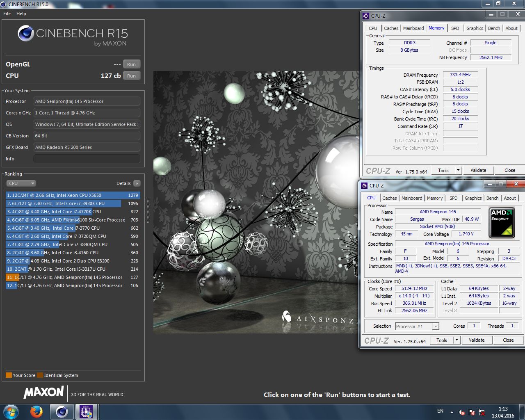Show hidden tray icons arrow
This screenshot has width=525, height=420.
pyautogui.click(x=452, y=412)
